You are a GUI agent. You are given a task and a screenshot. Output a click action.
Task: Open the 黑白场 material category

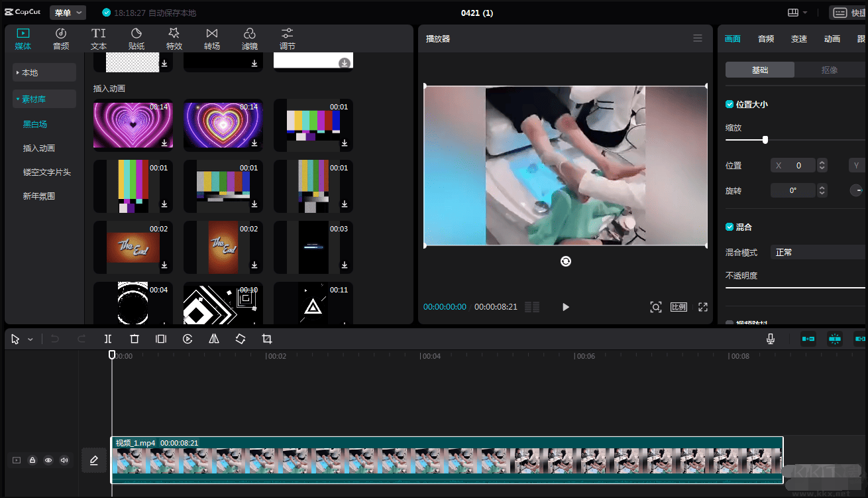(35, 125)
